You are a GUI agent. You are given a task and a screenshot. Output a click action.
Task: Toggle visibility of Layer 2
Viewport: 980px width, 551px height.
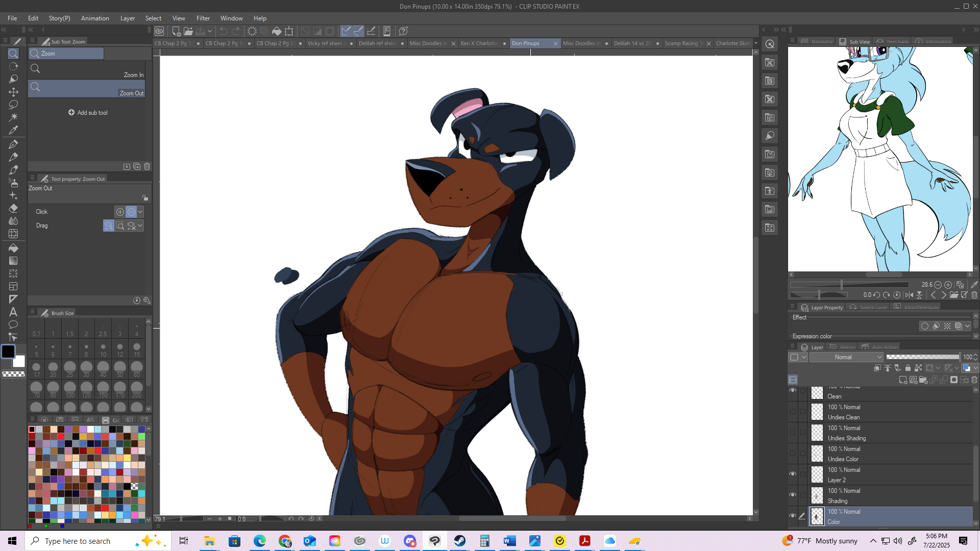[x=792, y=474]
